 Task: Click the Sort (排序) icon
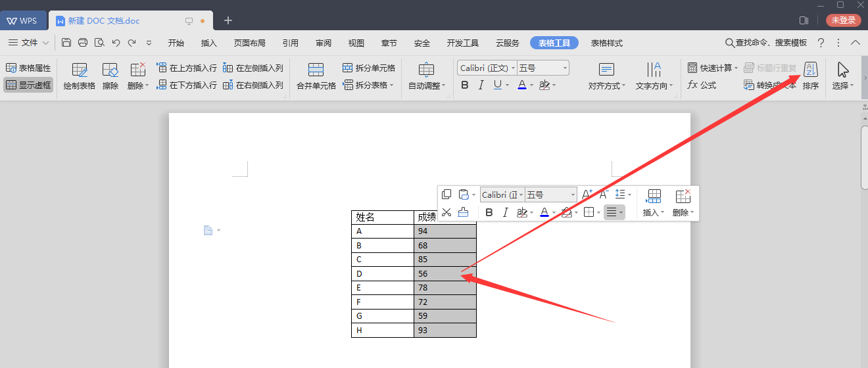click(811, 76)
